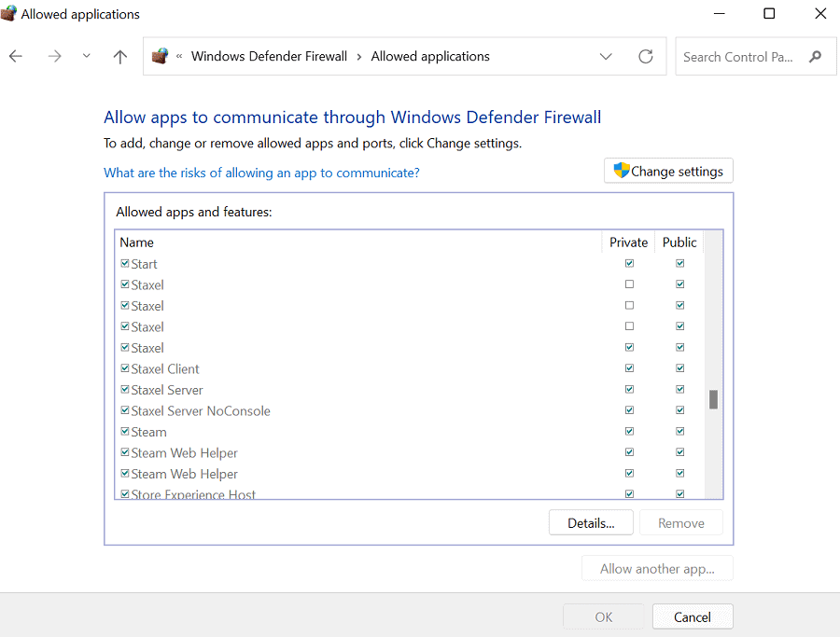Click the apps list scrollbar thumb

[x=713, y=399]
